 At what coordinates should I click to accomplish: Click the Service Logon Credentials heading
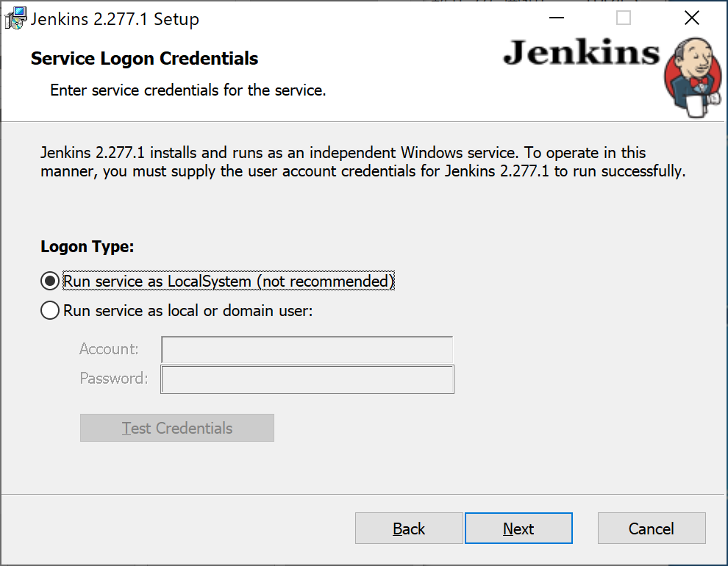pos(144,59)
